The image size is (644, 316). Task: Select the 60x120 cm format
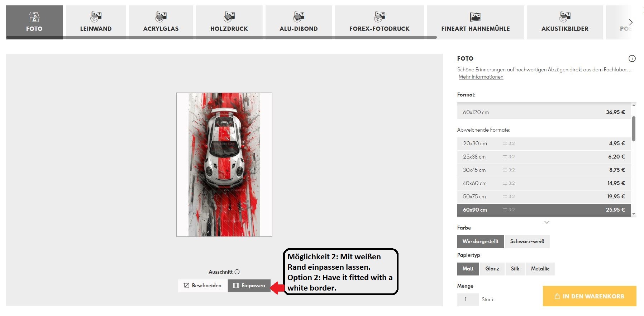[544, 112]
